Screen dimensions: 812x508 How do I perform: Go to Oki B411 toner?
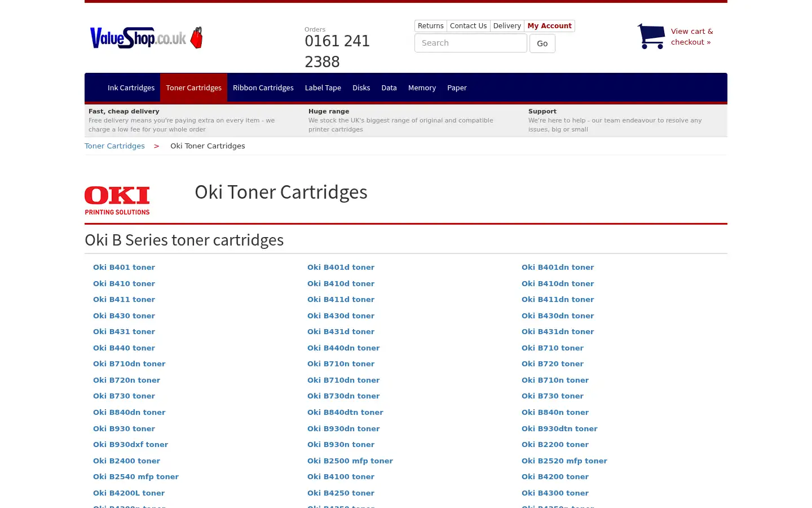coord(124,299)
